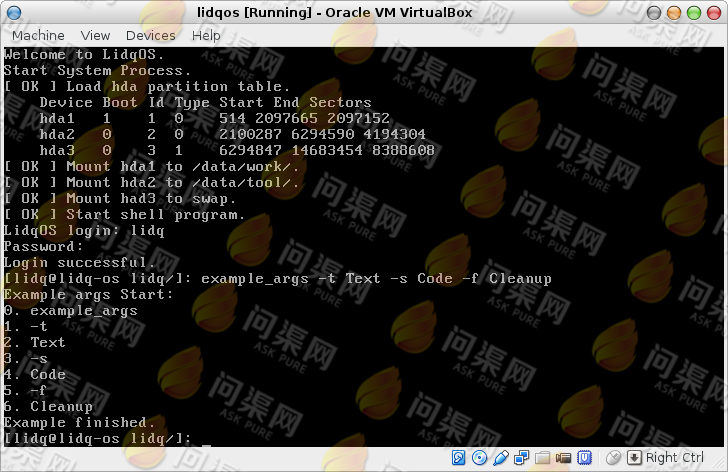The height and width of the screenshot is (472, 728).
Task: Open the Machine menu
Action: click(x=38, y=35)
